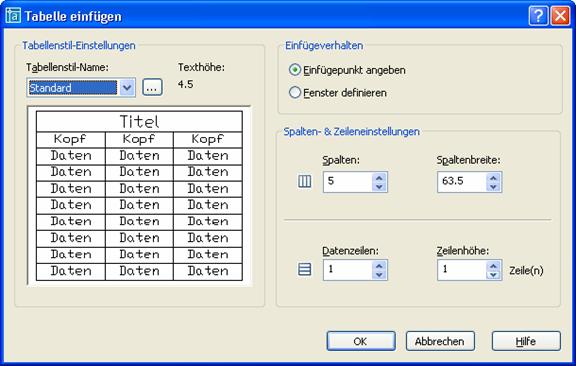Select Einfügepunkt angeben radio button
The height and width of the screenshot is (366, 576).
(295, 69)
